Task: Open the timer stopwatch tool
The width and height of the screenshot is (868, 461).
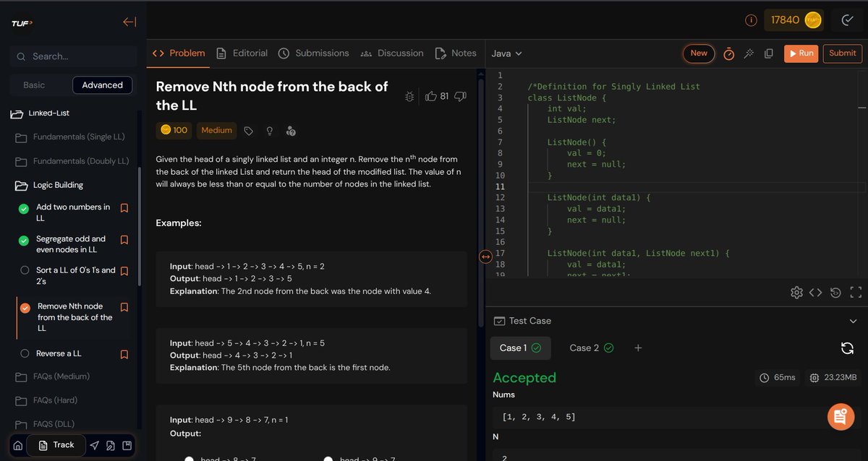Action: click(730, 53)
